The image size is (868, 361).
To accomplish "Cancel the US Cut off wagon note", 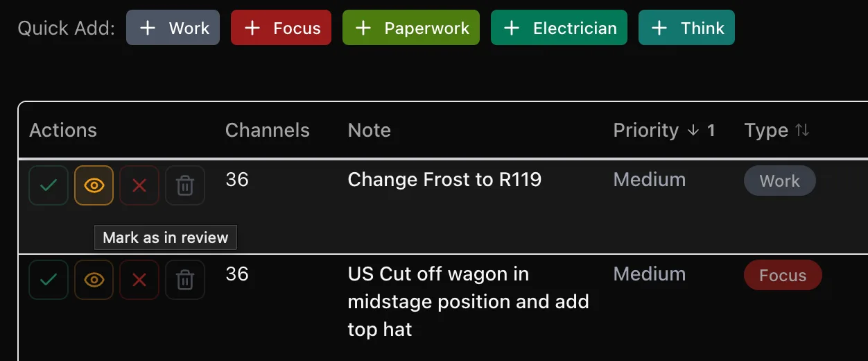I will (139, 280).
